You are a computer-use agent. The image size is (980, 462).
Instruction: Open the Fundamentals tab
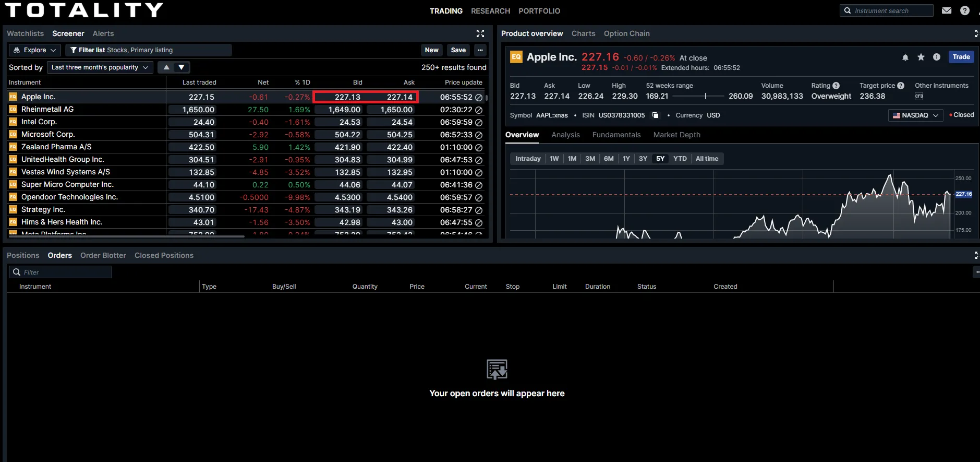pyautogui.click(x=616, y=135)
